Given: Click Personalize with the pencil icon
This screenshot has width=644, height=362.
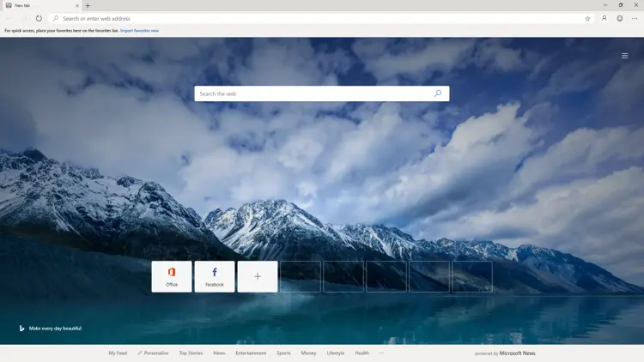Looking at the screenshot, I should (x=153, y=353).
